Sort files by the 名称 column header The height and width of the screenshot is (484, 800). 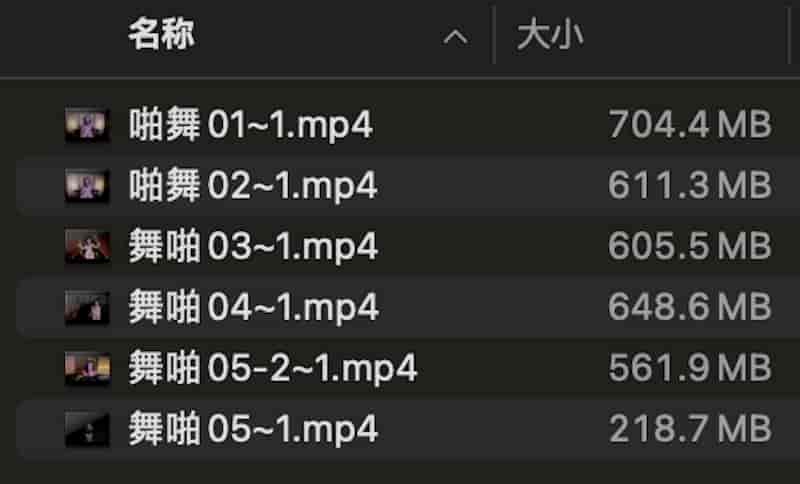[161, 36]
